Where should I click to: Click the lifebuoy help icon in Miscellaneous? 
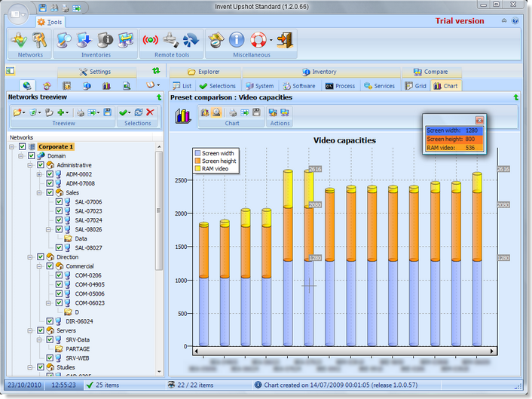pos(258,40)
